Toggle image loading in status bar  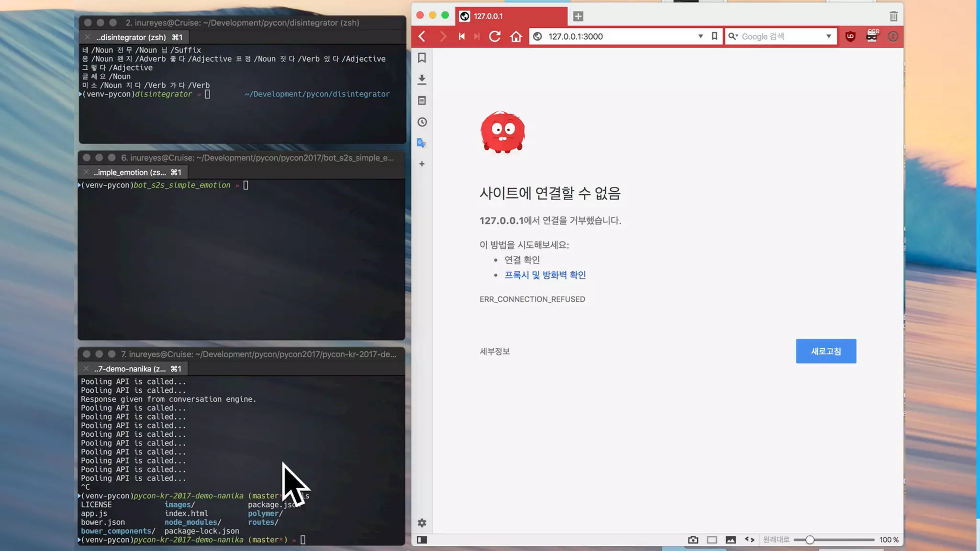tap(731, 540)
